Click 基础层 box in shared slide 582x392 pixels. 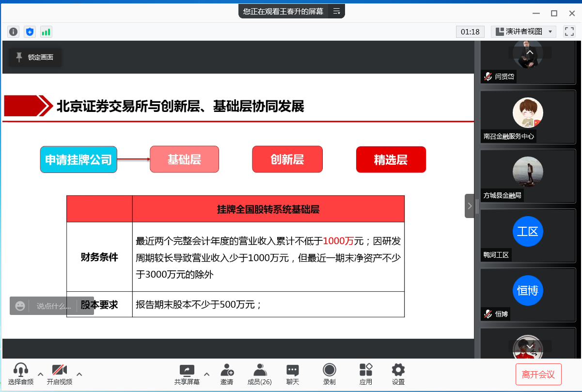[185, 159]
